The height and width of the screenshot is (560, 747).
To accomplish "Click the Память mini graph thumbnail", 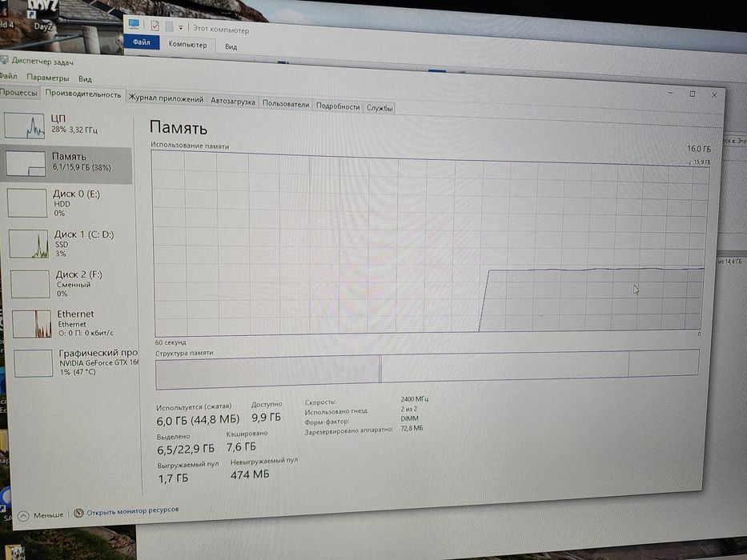I will pos(26,163).
